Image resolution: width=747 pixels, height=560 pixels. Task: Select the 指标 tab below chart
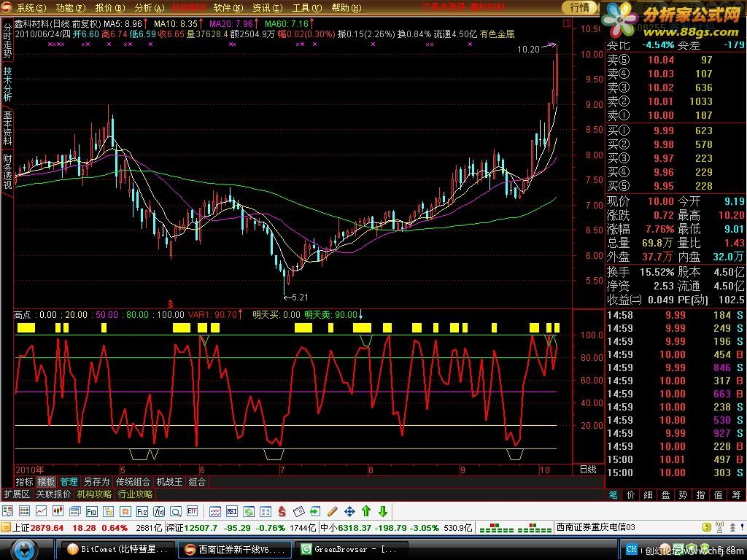tap(24, 482)
